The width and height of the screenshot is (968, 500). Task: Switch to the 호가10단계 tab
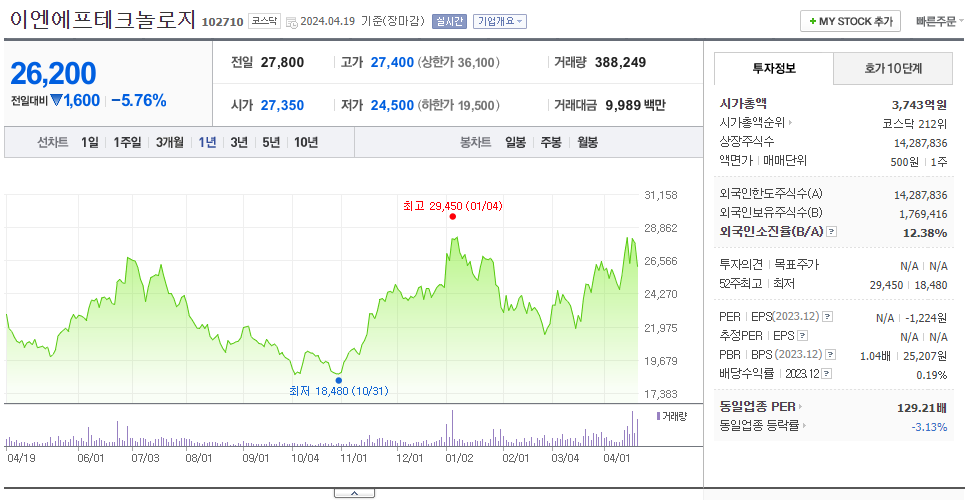pyautogui.click(x=893, y=69)
